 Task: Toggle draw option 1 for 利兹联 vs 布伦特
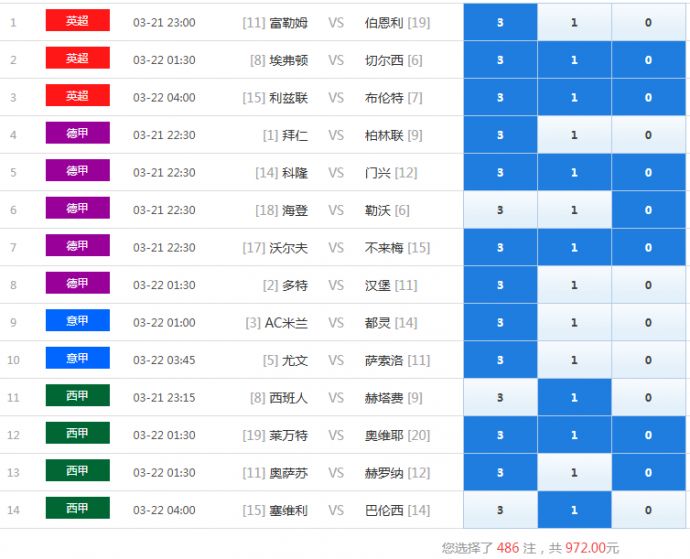click(574, 97)
